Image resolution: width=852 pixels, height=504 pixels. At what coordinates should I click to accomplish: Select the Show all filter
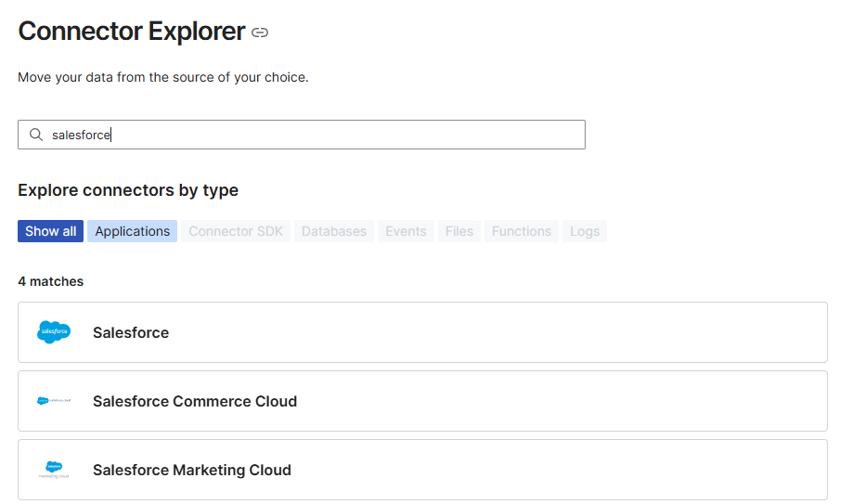(50, 231)
